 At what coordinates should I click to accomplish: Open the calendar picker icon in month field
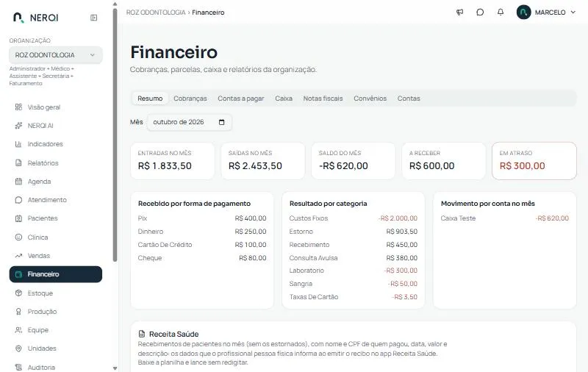click(222, 122)
